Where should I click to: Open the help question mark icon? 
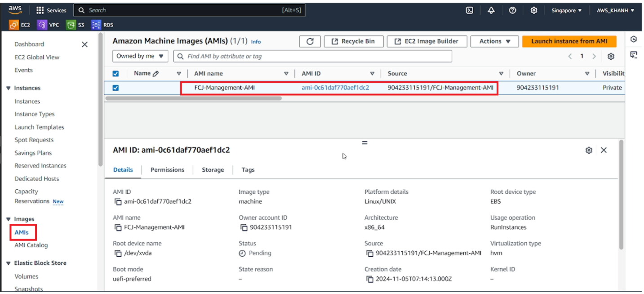point(512,10)
